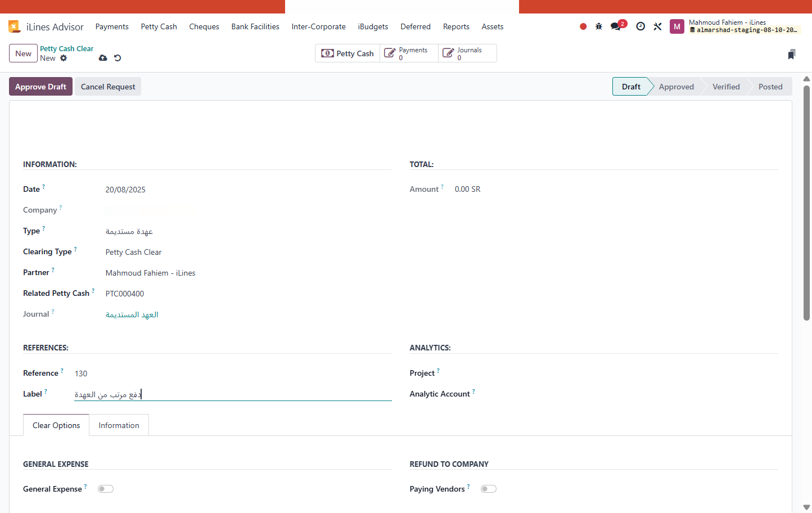Click the Date field help question mark

43,186
